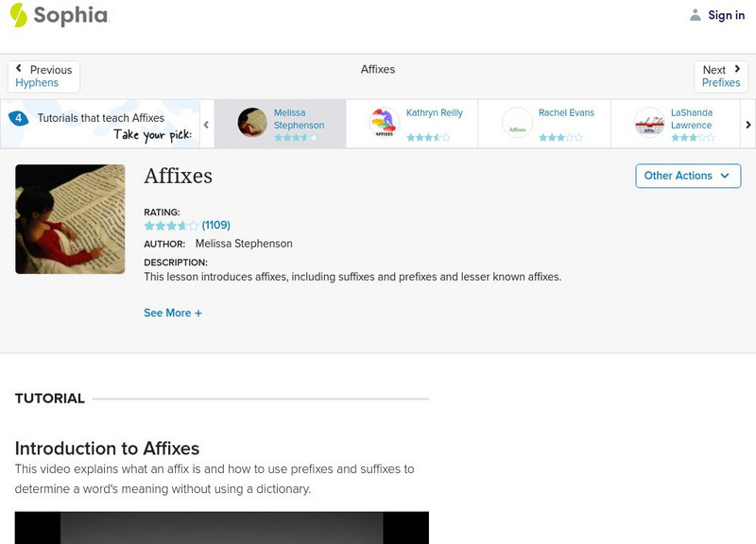Open Kathryn Reilly tutorial tab

435,113
